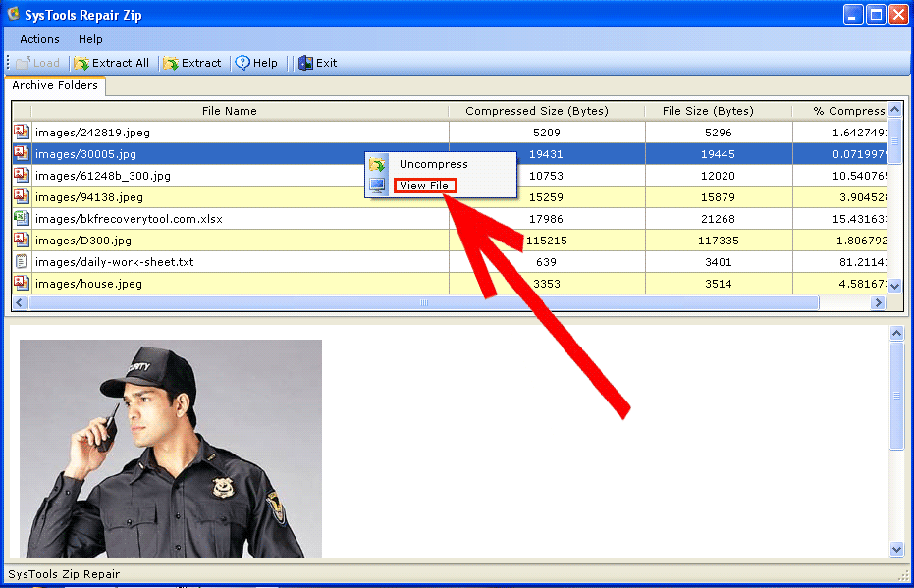The height and width of the screenshot is (588, 914).
Task: Click the text file icon beside daily-work-sheet.txt
Action: tap(21, 262)
